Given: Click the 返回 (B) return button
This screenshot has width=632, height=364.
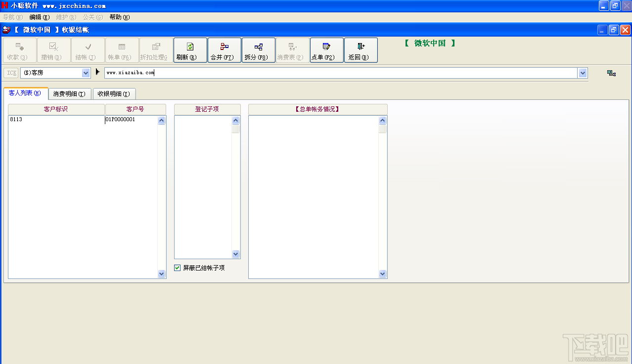Looking at the screenshot, I should tap(361, 50).
